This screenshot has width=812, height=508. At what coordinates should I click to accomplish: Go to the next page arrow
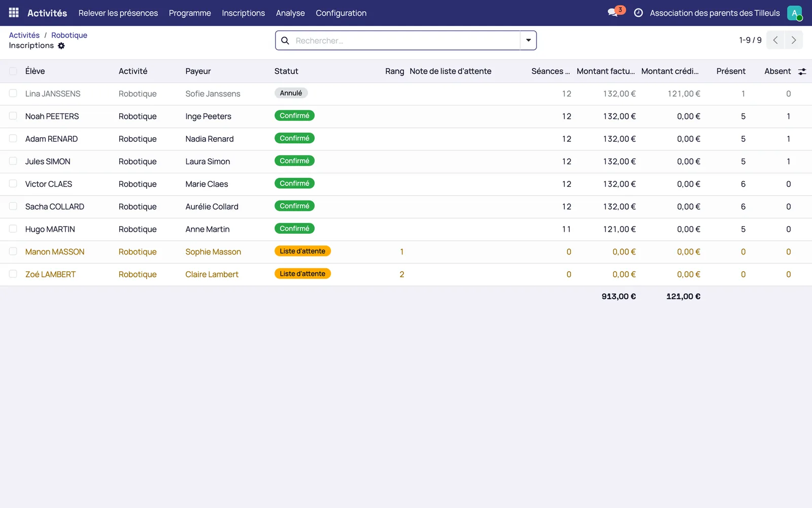794,40
